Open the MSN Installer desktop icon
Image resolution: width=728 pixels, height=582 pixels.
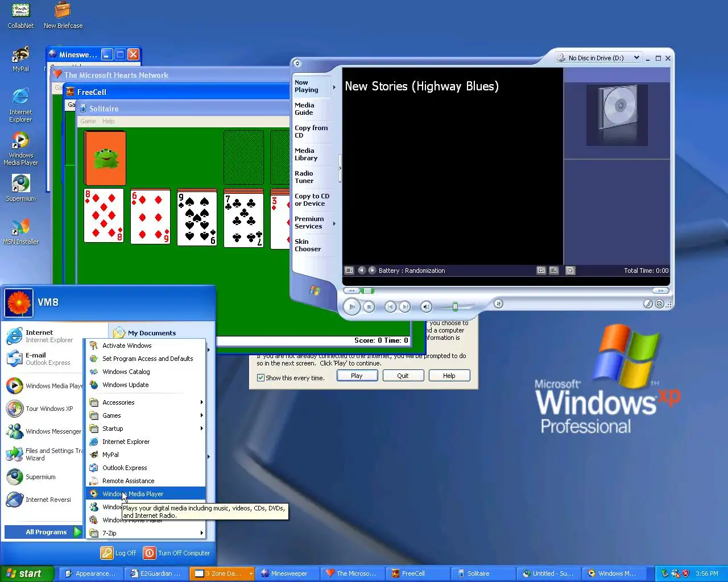click(20, 231)
